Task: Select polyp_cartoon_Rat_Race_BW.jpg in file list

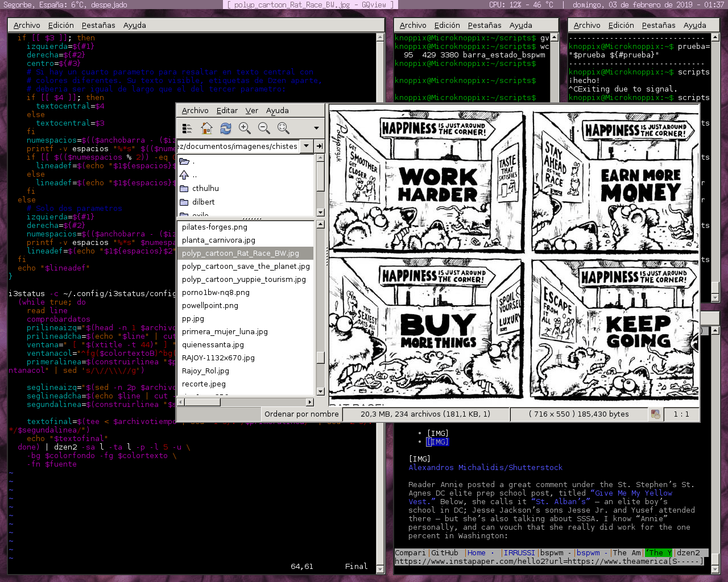Action: click(246, 253)
